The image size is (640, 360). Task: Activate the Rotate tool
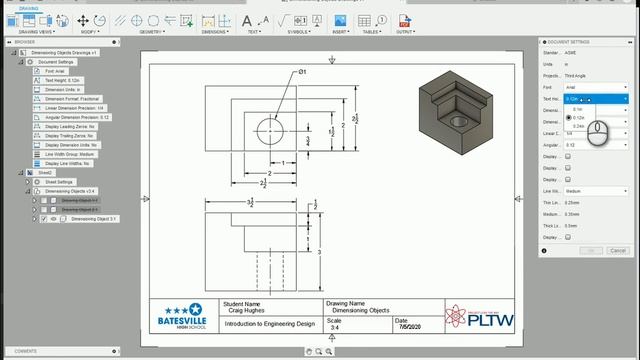[x=99, y=20]
